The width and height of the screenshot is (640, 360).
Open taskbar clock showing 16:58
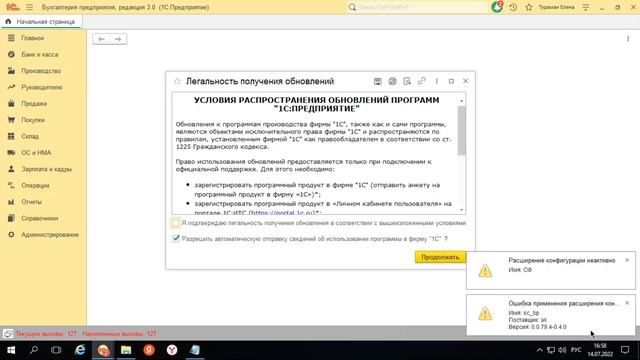600,350
